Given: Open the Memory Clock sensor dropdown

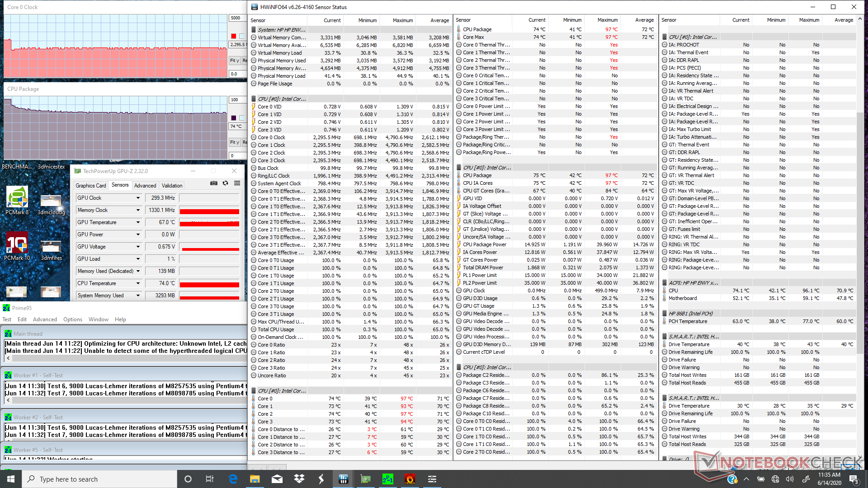Looking at the screenshot, I should (138, 210).
